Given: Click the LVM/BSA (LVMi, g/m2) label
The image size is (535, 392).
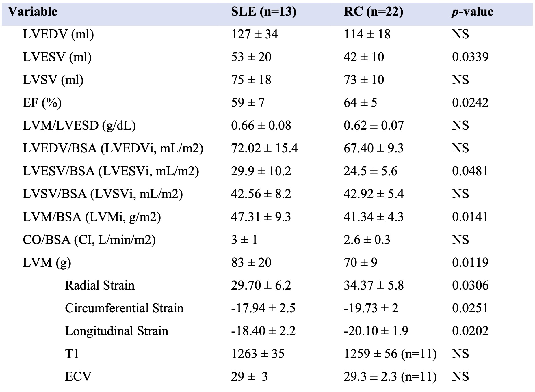Looking at the screenshot, I should pyautogui.click(x=92, y=217).
